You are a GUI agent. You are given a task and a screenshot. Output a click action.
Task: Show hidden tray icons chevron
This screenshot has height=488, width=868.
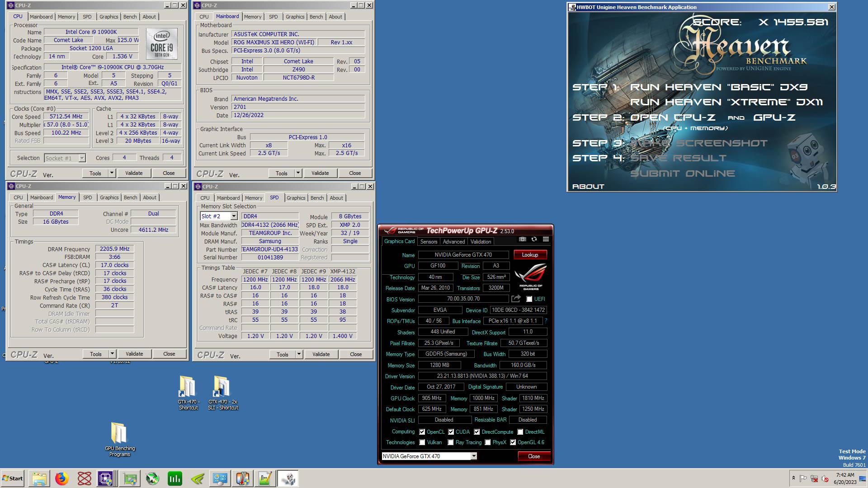pos(793,478)
